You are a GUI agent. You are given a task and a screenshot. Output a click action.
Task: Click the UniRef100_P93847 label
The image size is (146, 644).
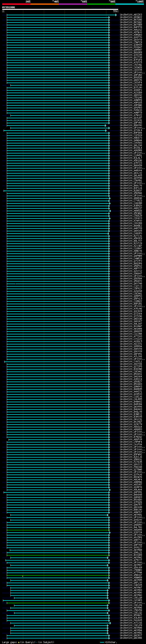click(x=131, y=47)
